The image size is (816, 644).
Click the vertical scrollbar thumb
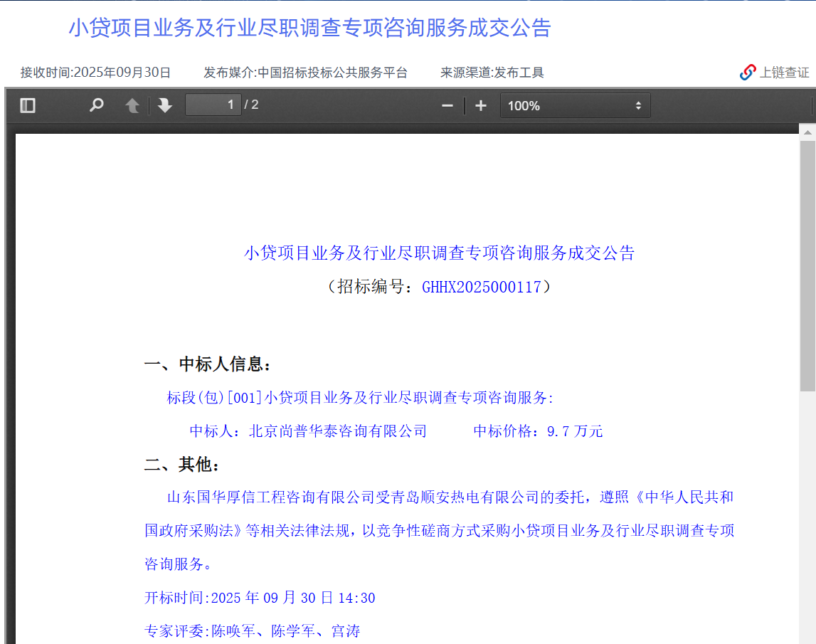coord(807,263)
